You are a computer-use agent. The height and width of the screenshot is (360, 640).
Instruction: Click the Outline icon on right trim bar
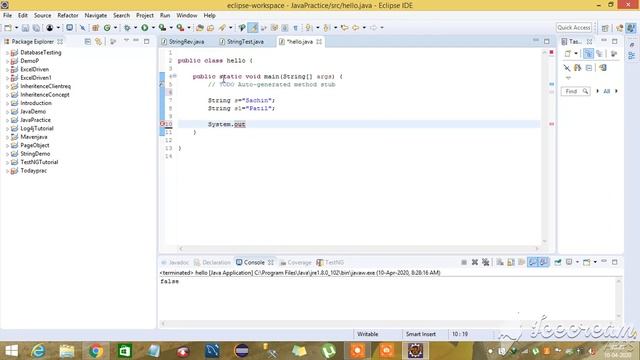(x=631, y=56)
